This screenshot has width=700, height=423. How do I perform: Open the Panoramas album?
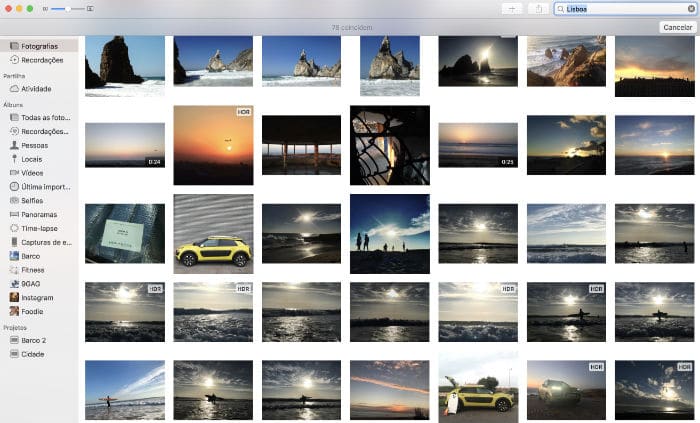[39, 215]
